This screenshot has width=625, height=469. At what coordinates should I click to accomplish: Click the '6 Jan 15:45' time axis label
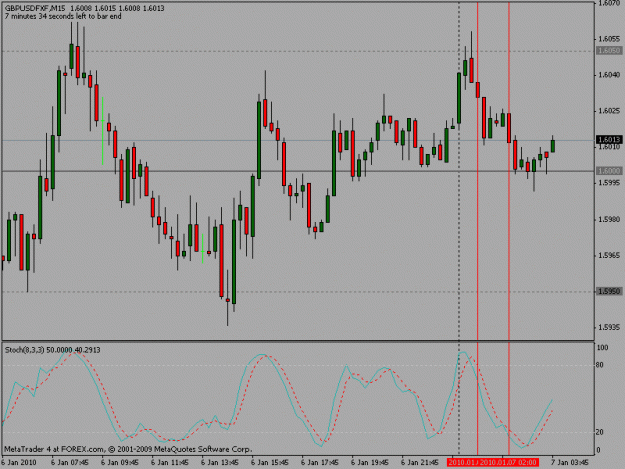pos(270,462)
